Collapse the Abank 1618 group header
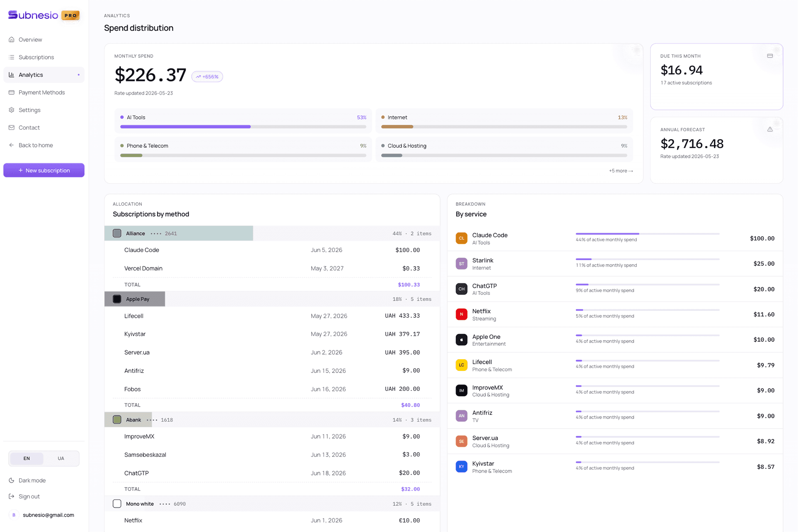The image size is (798, 532). 272,419
